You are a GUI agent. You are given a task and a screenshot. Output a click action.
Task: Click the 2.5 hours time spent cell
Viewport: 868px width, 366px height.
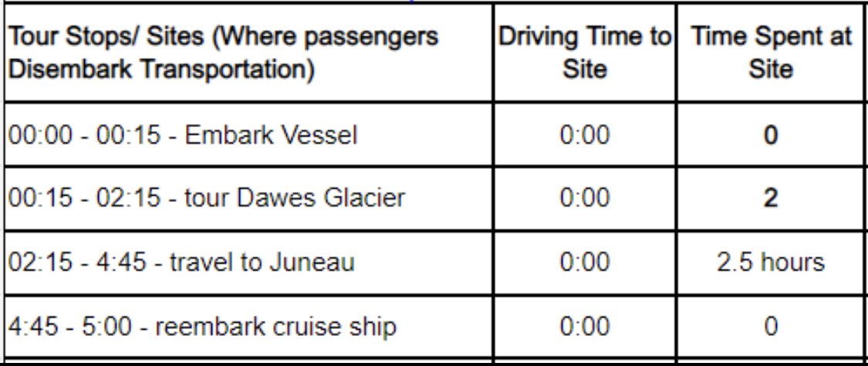771,263
